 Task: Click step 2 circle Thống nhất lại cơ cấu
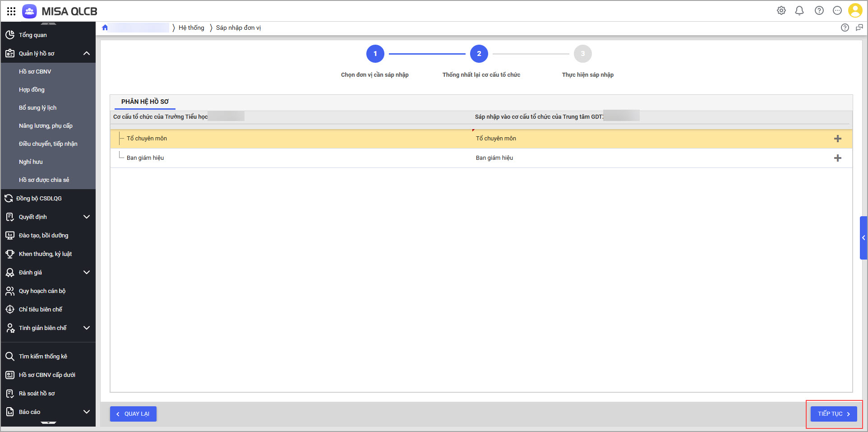(479, 54)
